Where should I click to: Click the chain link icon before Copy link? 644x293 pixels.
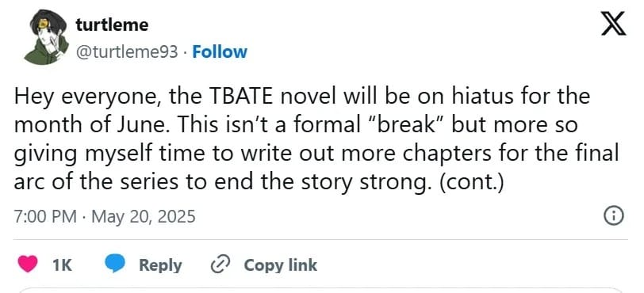(221, 265)
